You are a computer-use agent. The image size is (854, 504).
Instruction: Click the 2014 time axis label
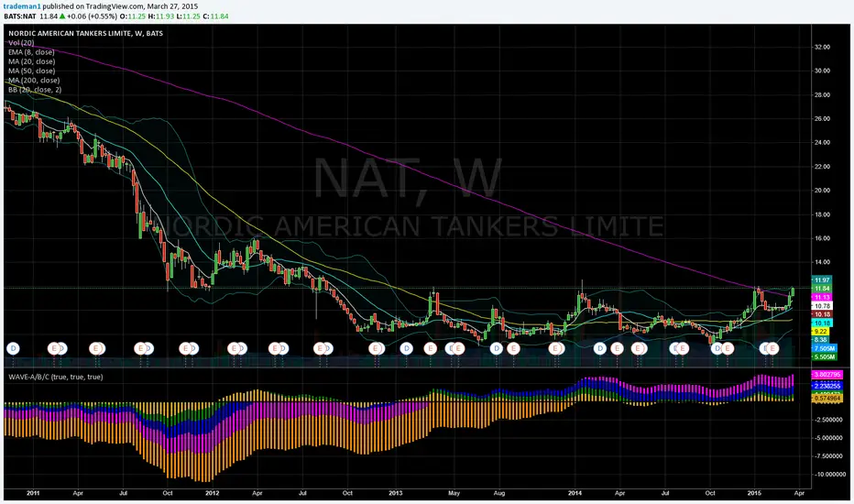575,493
